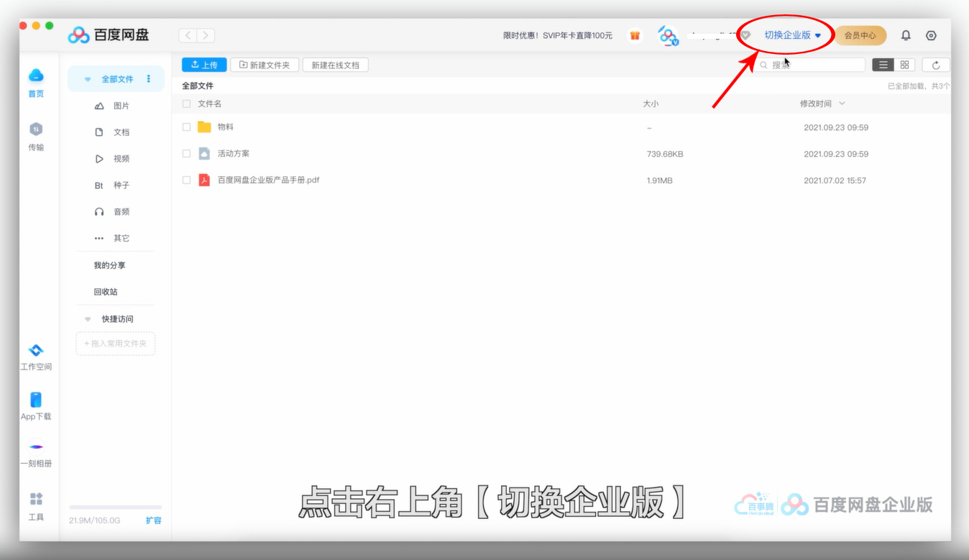Click the 物料 yellow folder icon
Viewport: 969px width, 560px height.
[204, 127]
